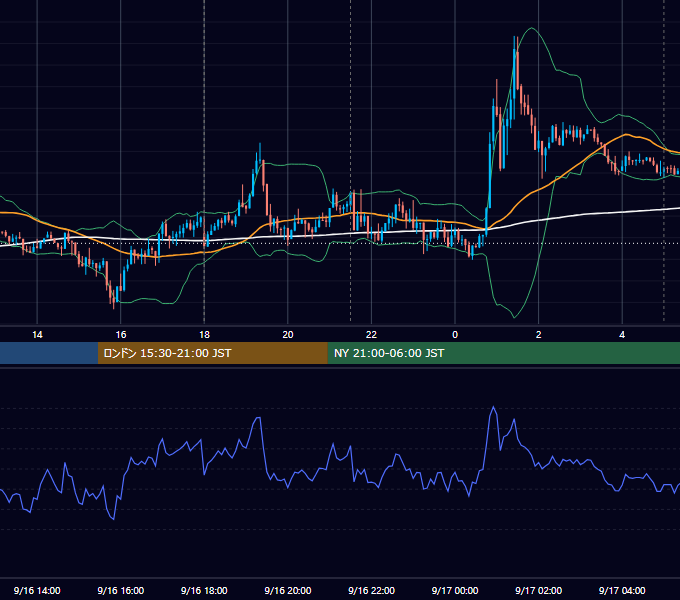This screenshot has height=600, width=680.
Task: Click the 9/16 16:00 label on the lower axis
Action: pyautogui.click(x=121, y=590)
